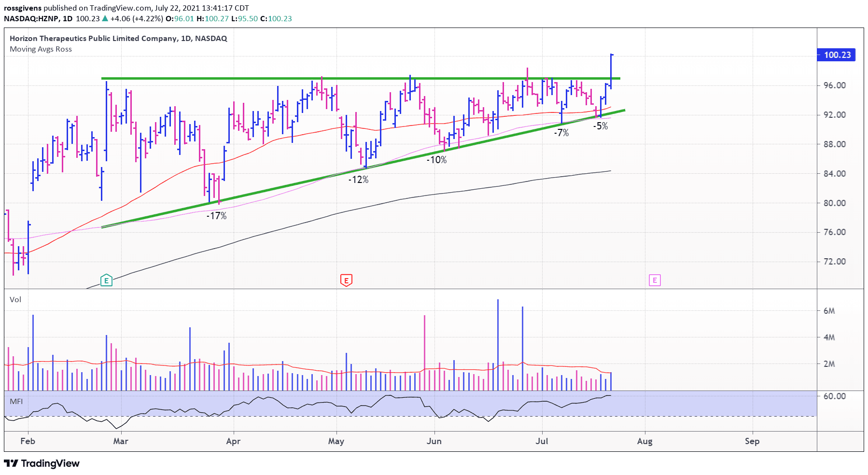Select the -17% pullback annotation

(216, 216)
